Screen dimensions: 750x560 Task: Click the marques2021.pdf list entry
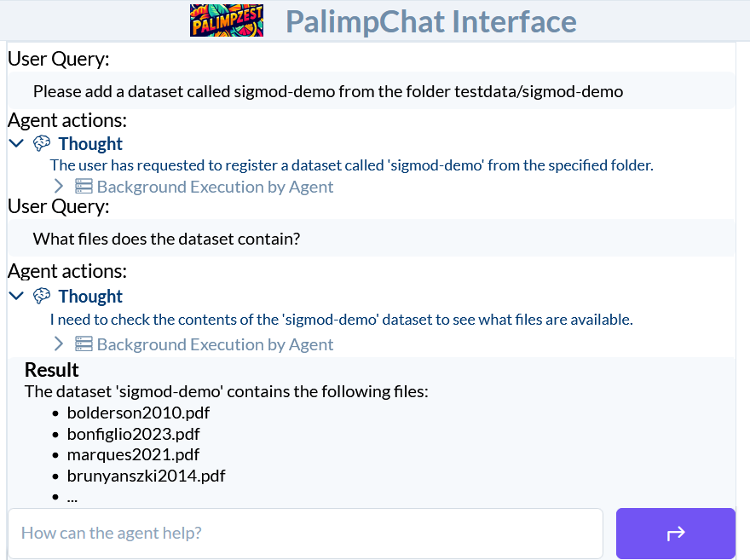[133, 454]
